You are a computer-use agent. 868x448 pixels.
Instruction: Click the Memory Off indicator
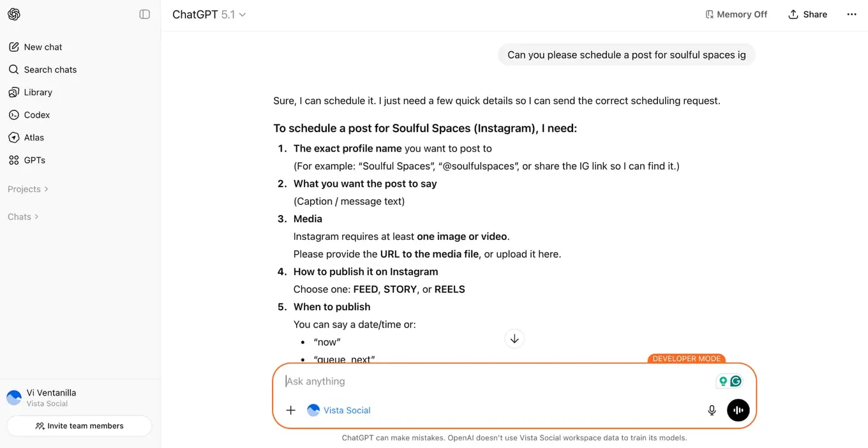click(x=736, y=13)
